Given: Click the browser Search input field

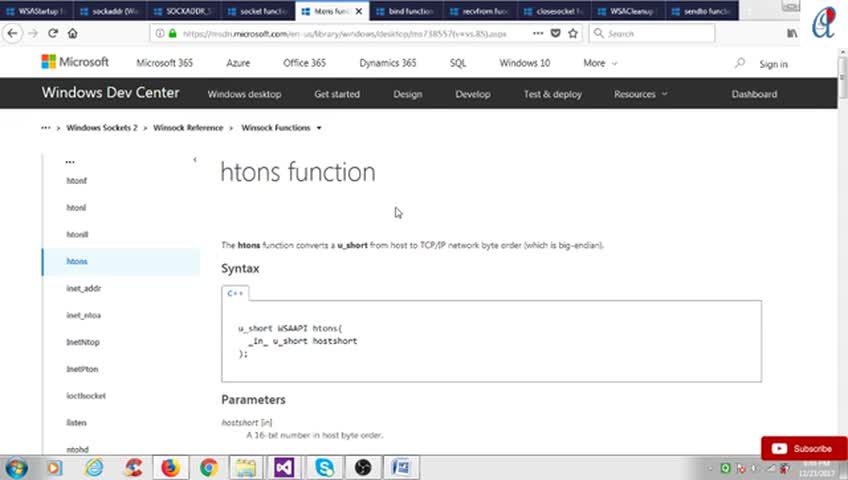Looking at the screenshot, I should [x=652, y=34].
